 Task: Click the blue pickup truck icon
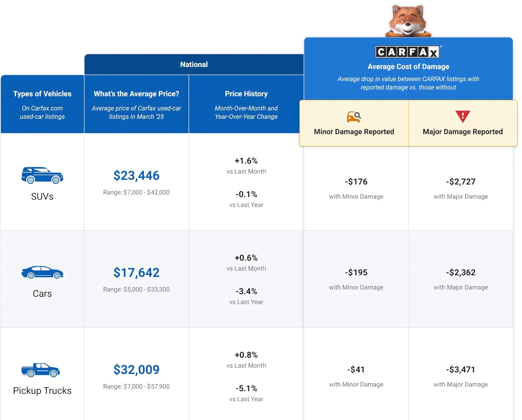pyautogui.click(x=41, y=370)
